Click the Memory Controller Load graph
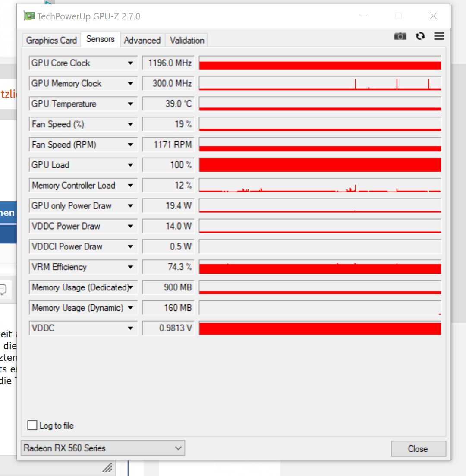The height and width of the screenshot is (476, 466). (x=320, y=186)
